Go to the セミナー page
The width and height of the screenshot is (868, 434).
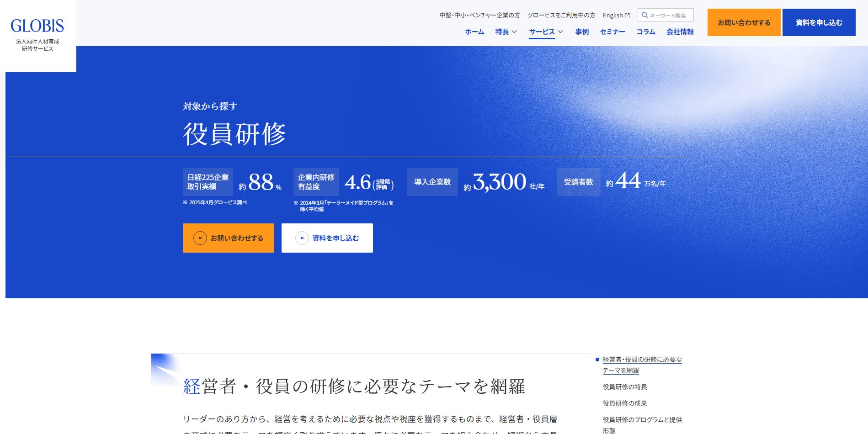coord(612,32)
